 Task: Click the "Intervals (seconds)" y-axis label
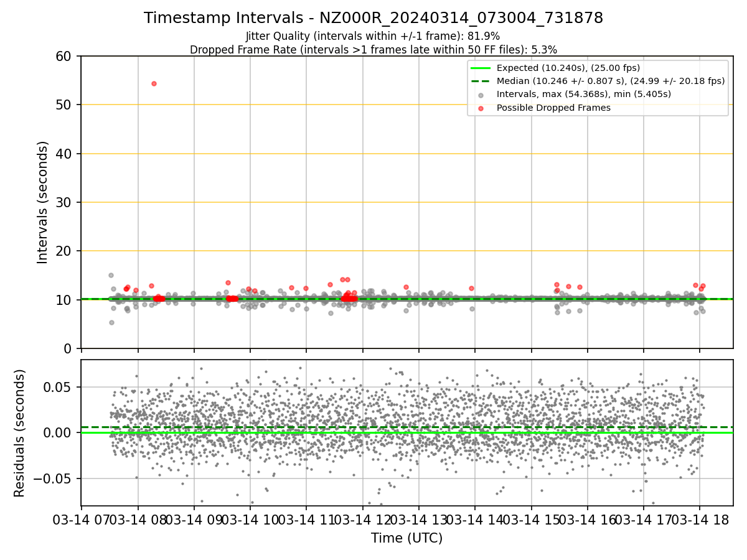(42, 202)
